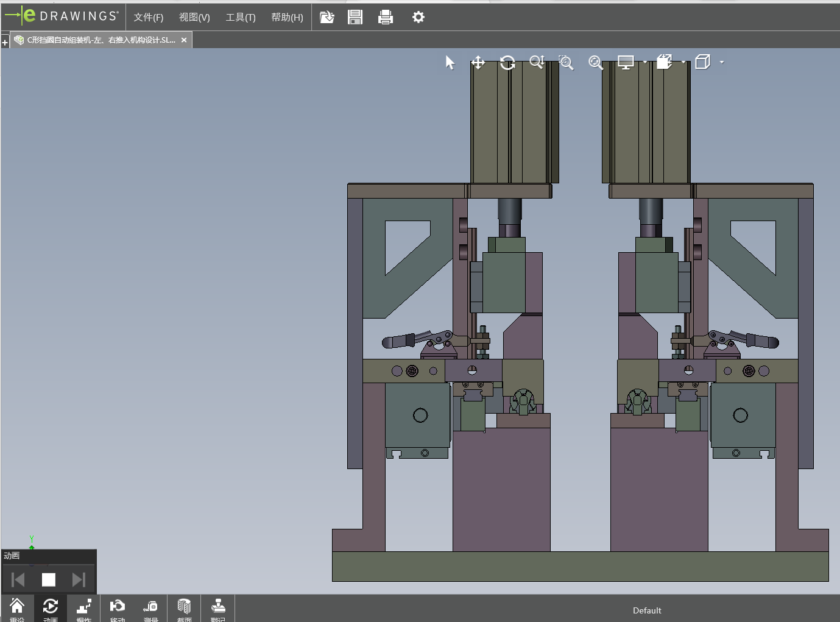The height and width of the screenshot is (622, 840).
Task: Toggle the Animation (动画) mode button
Action: [x=51, y=608]
